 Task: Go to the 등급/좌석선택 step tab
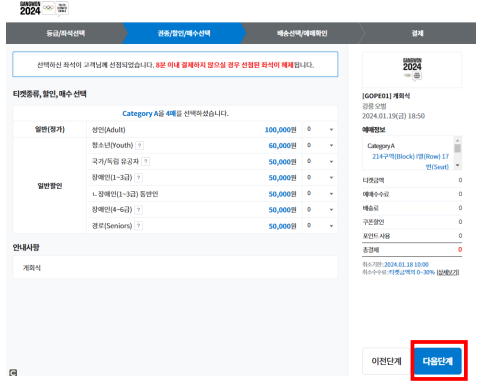tap(66, 33)
